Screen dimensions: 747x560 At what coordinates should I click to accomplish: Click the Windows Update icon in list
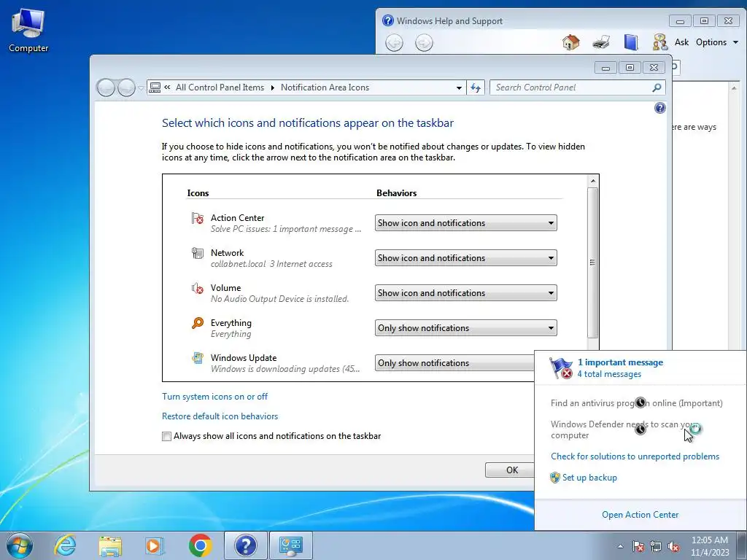click(x=197, y=358)
